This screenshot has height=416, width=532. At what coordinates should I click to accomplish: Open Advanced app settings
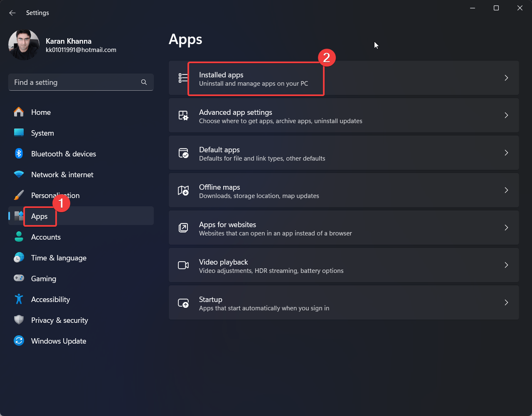344,115
